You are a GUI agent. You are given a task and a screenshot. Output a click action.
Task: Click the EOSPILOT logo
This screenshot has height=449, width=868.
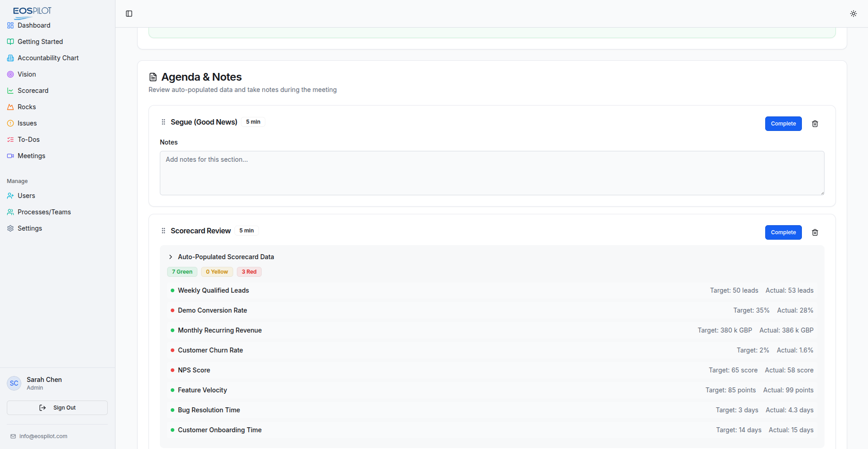32,12
